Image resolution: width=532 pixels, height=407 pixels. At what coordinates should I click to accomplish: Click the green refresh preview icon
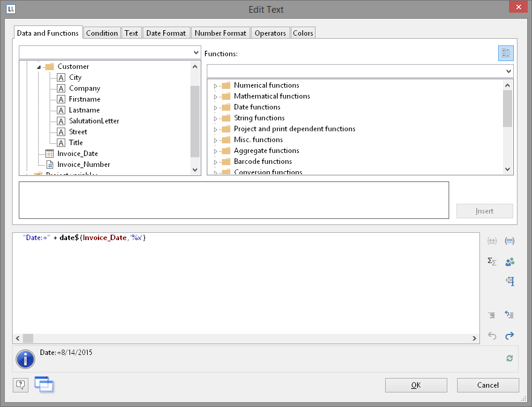pos(509,359)
